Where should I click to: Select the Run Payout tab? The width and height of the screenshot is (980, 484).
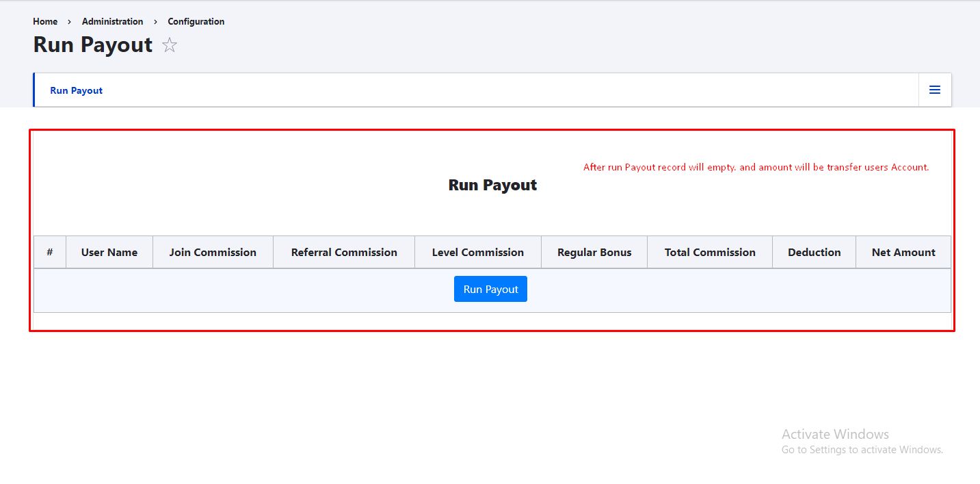click(x=77, y=90)
